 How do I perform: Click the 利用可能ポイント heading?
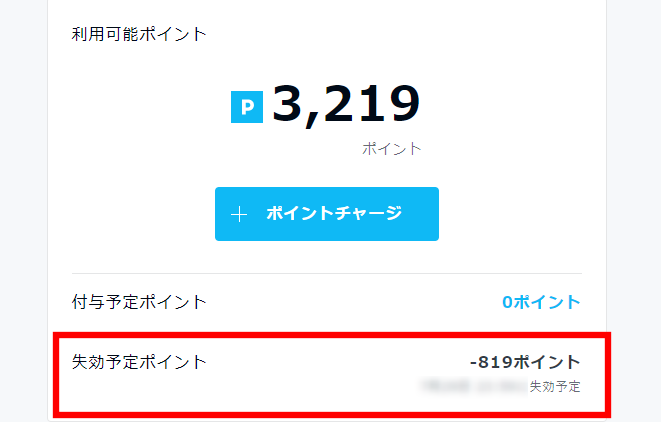click(139, 34)
